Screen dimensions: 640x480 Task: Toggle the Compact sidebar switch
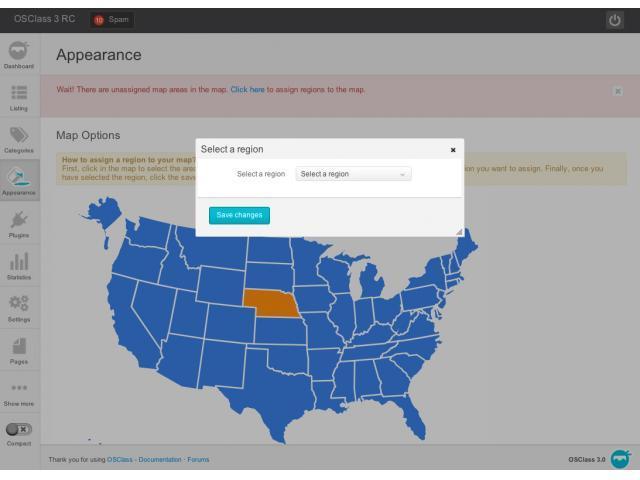[19, 429]
